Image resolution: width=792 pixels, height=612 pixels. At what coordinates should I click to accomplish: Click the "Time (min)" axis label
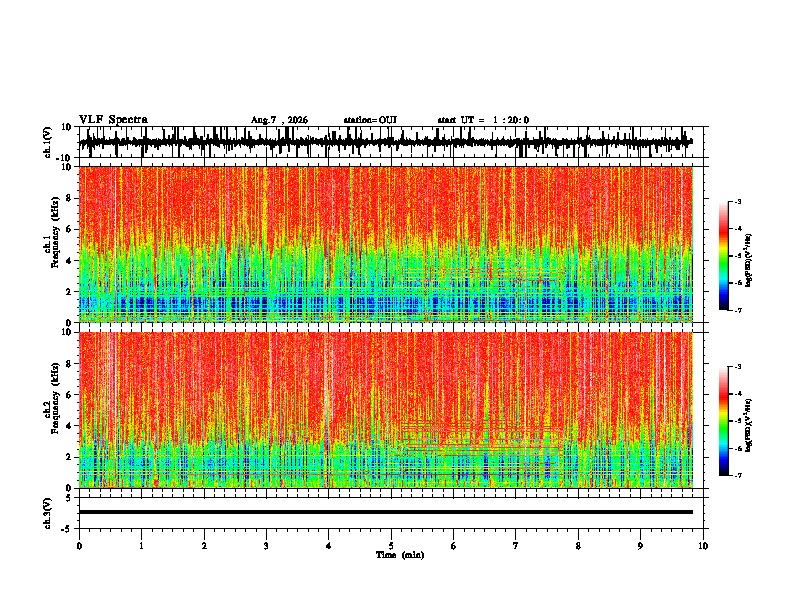(400, 555)
